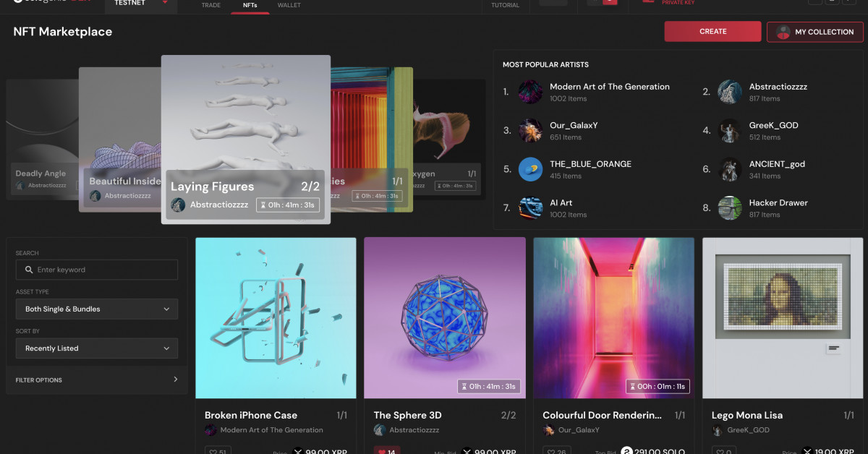Click The Sphere 3D title
This screenshot has width=868, height=454.
[x=407, y=416]
